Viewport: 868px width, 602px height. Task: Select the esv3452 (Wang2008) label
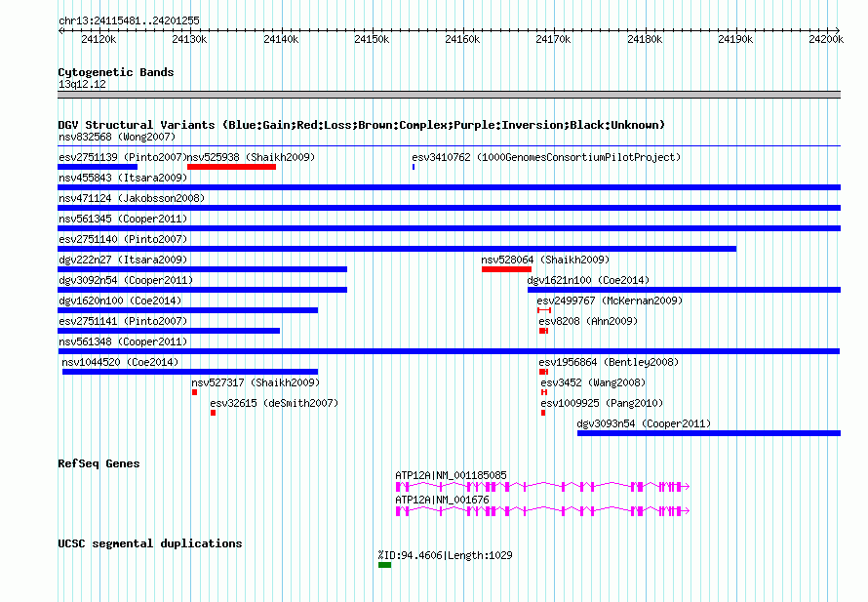593,382
